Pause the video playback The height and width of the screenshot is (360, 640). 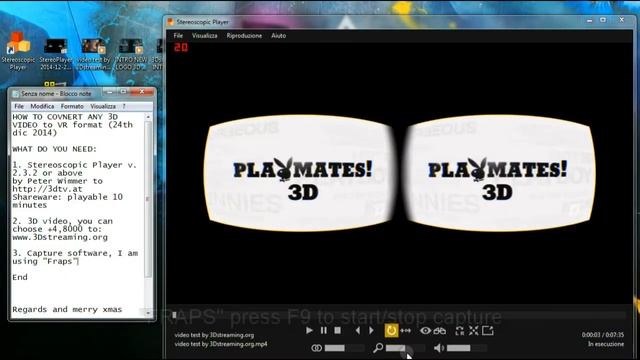[x=323, y=330]
